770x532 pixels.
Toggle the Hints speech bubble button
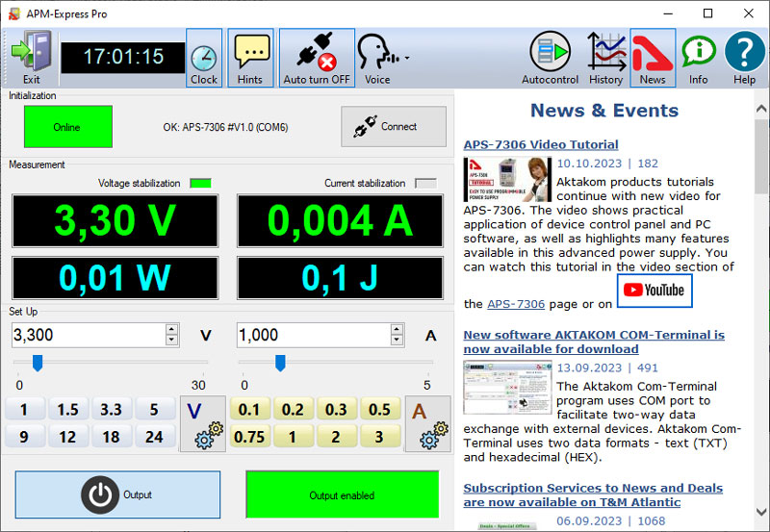coord(250,58)
